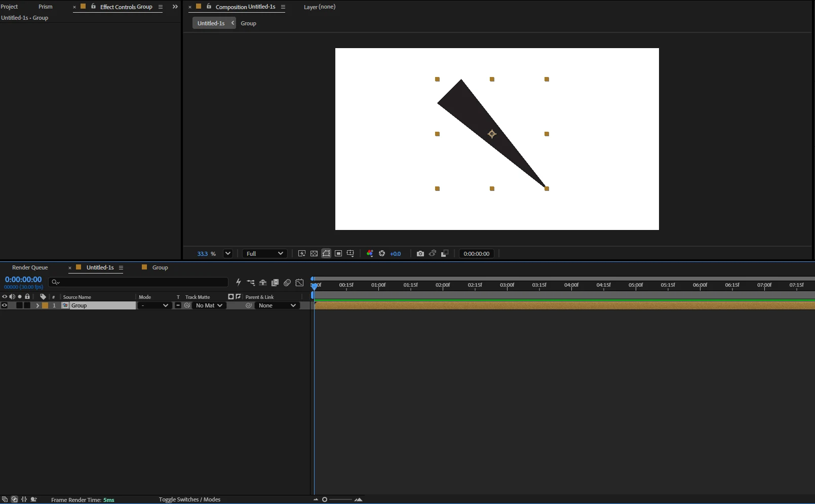The image size is (815, 504).
Task: Enable Frame Blending for layers
Action: 275,283
